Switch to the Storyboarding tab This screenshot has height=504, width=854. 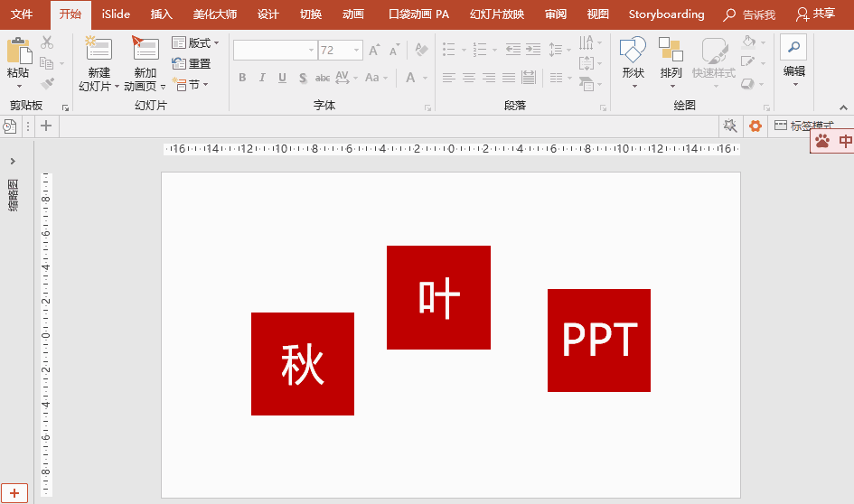point(667,14)
